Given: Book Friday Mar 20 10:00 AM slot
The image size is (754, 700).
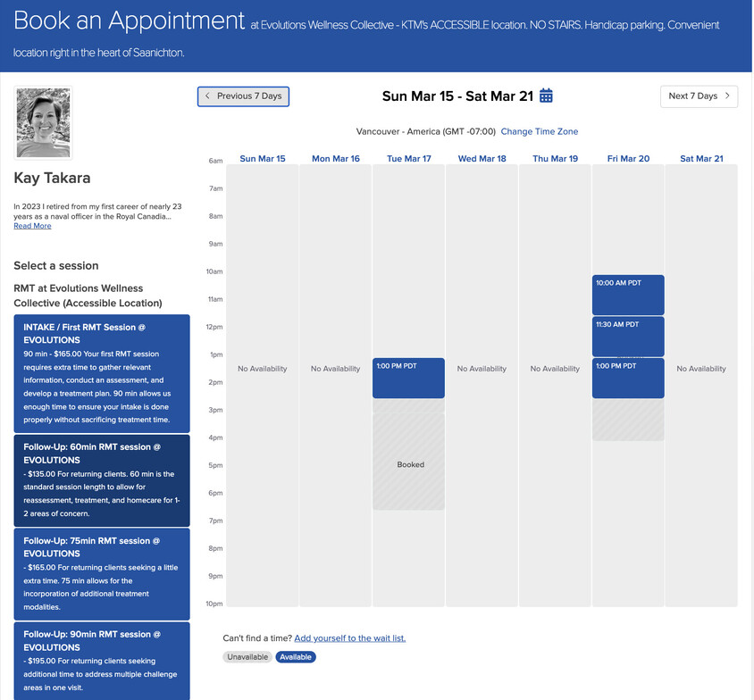Looking at the screenshot, I should [x=628, y=295].
